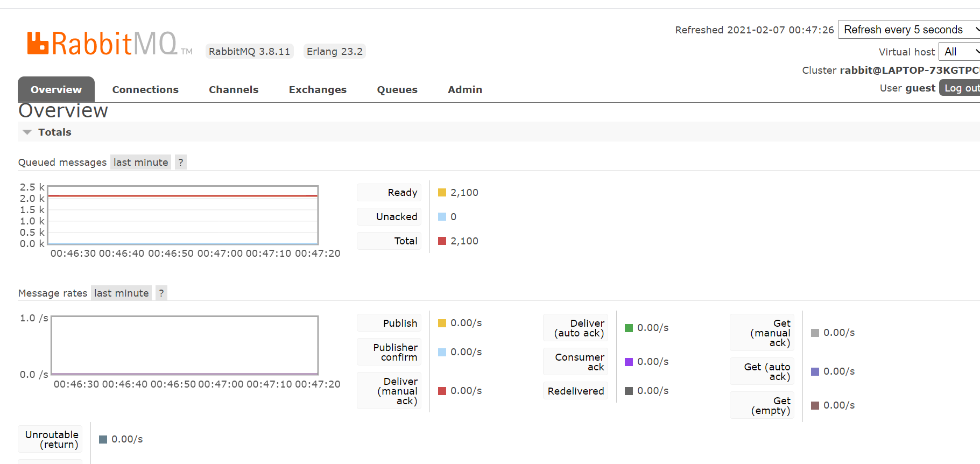The height and width of the screenshot is (464, 980).
Task: Click the Queued messages chart
Action: point(183,215)
